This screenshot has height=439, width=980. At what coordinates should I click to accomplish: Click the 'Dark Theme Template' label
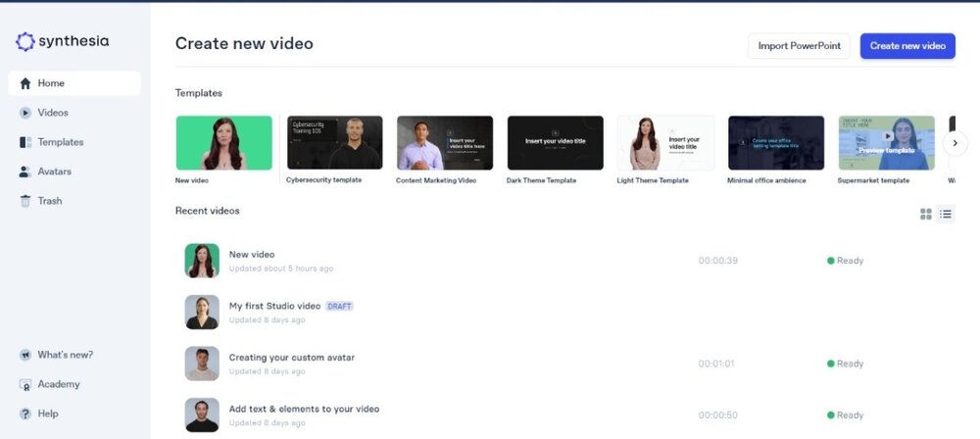pos(541,180)
